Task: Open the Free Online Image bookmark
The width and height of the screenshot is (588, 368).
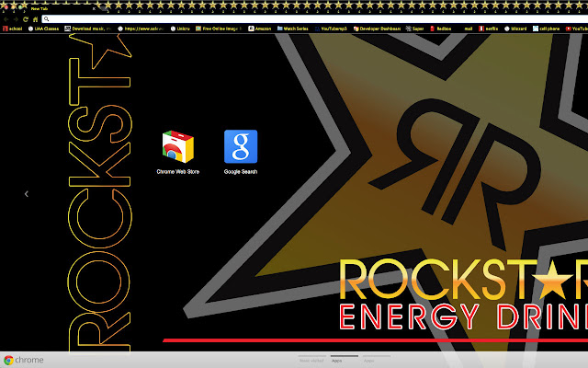Action: 219,29
